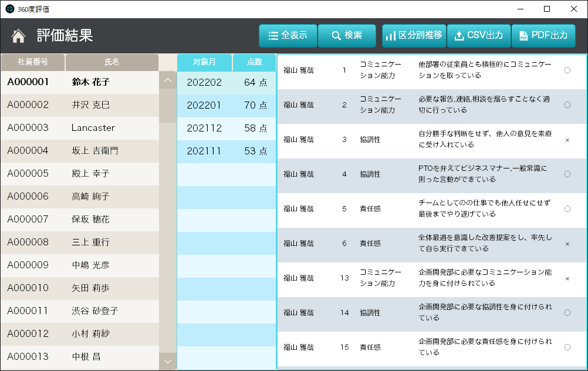
Task: Click 福山 雅哉 evaluator name in row 1
Action: click(299, 70)
